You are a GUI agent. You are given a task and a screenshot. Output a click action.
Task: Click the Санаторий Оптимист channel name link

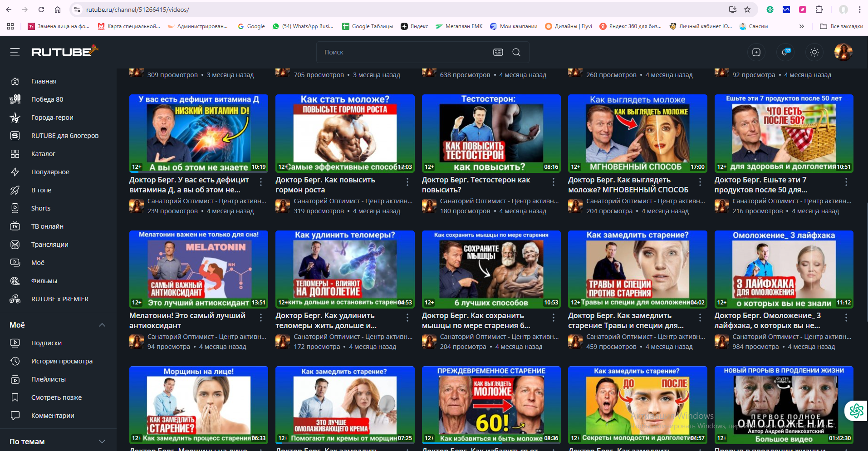(206, 201)
